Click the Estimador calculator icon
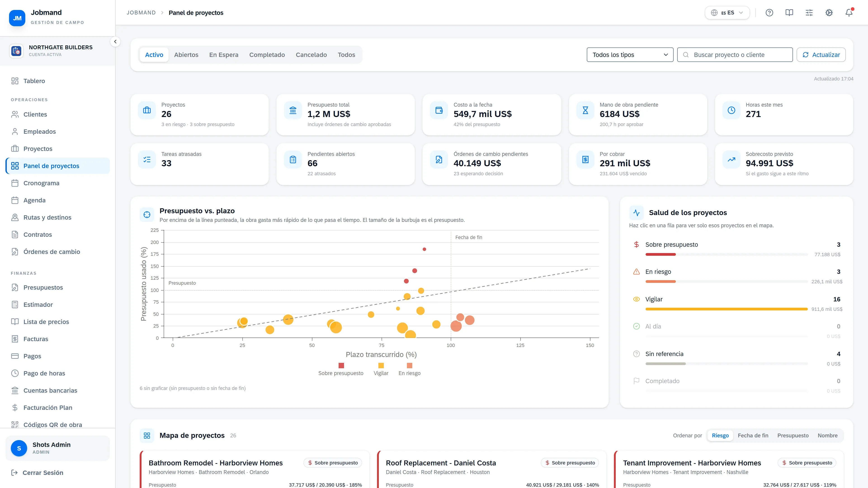Image resolution: width=868 pixels, height=488 pixels. tap(15, 305)
